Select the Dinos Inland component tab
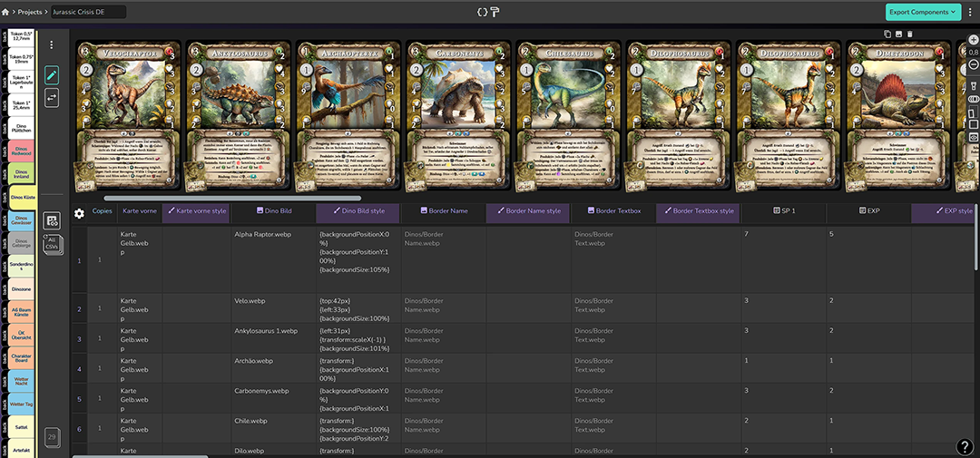 pos(21,174)
